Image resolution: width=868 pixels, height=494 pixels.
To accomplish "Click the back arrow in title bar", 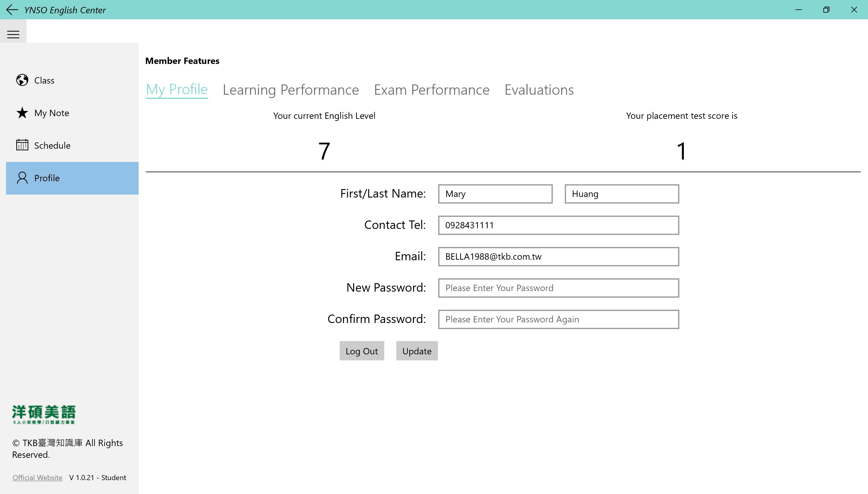I will pos(12,10).
